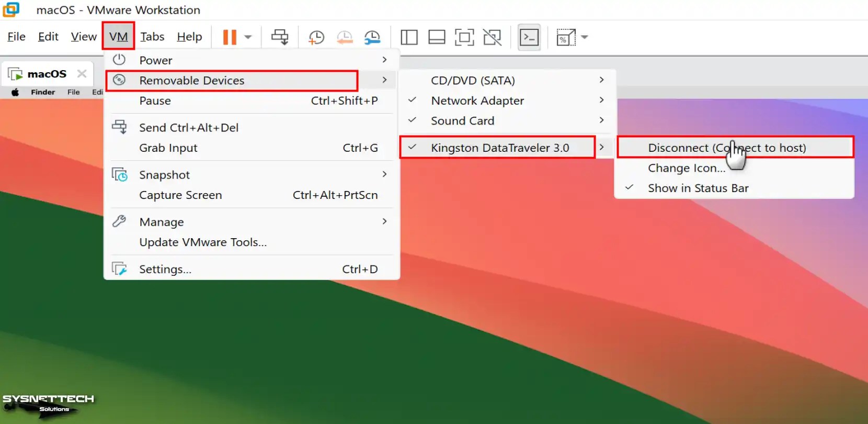
Task: Open the snapshot manager toolbar icon
Action: [372, 37]
